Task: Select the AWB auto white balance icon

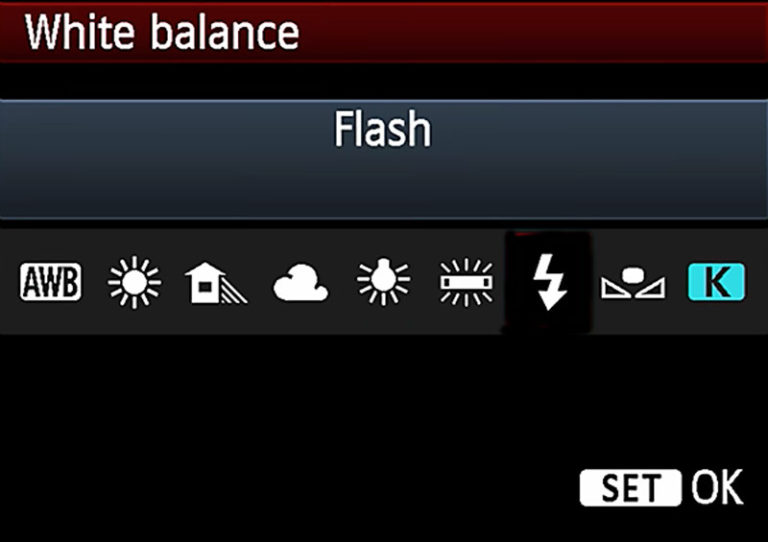Action: click(50, 282)
